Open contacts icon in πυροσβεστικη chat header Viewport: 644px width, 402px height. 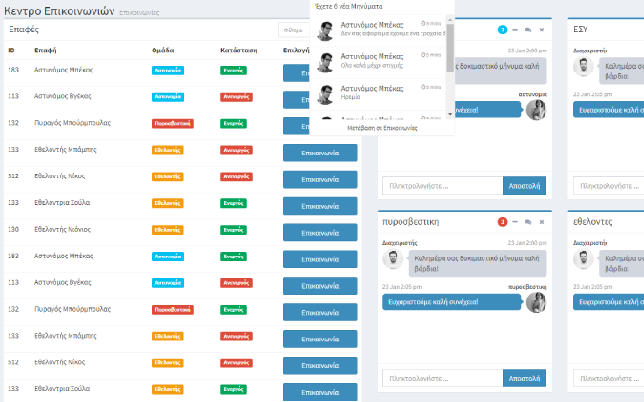pos(528,221)
